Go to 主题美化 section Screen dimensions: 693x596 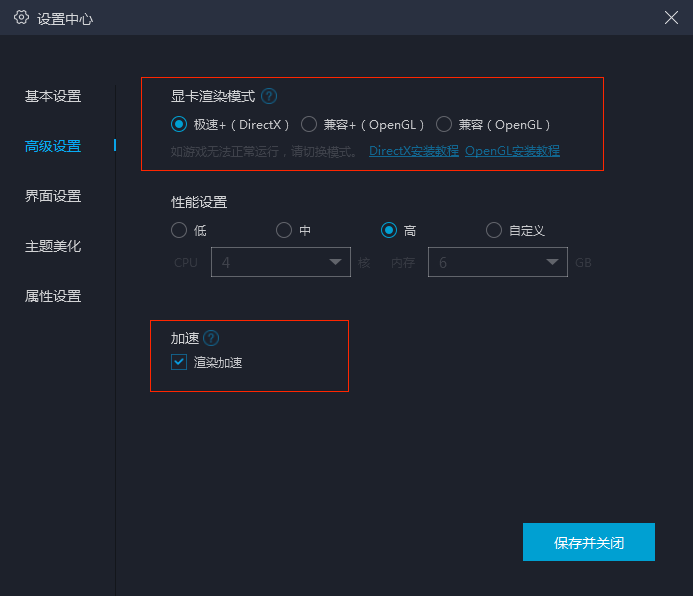(x=53, y=246)
